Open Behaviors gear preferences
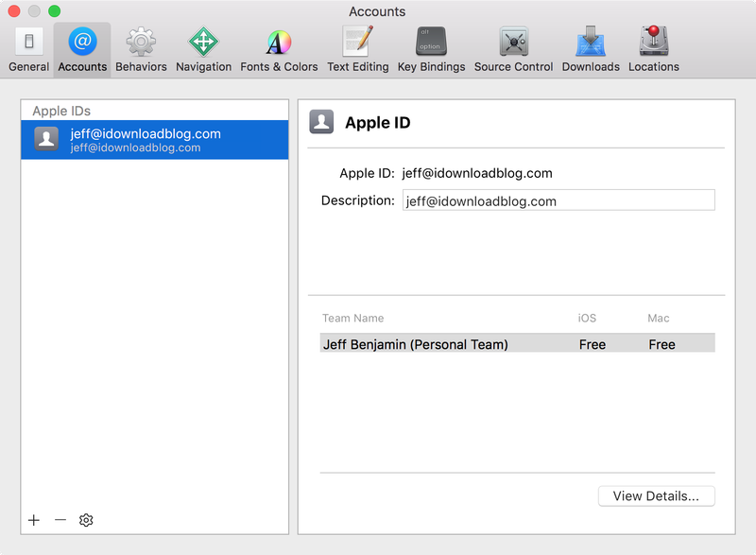 pos(141,50)
